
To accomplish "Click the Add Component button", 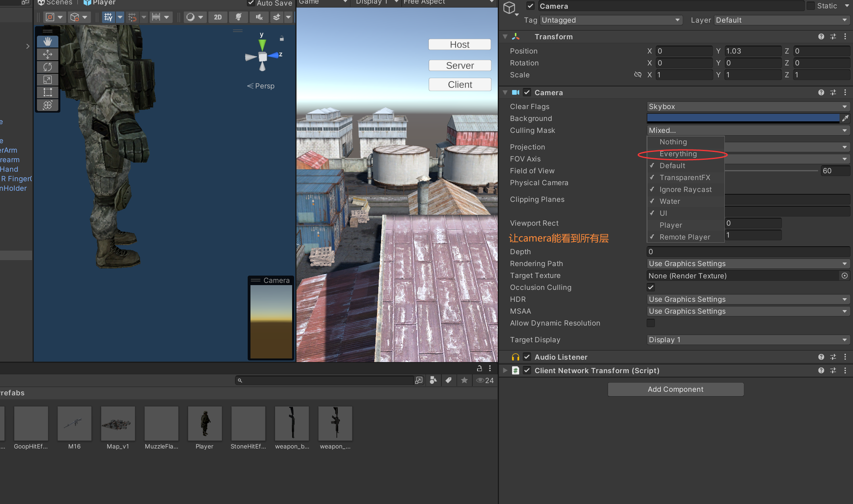I will tap(676, 389).
